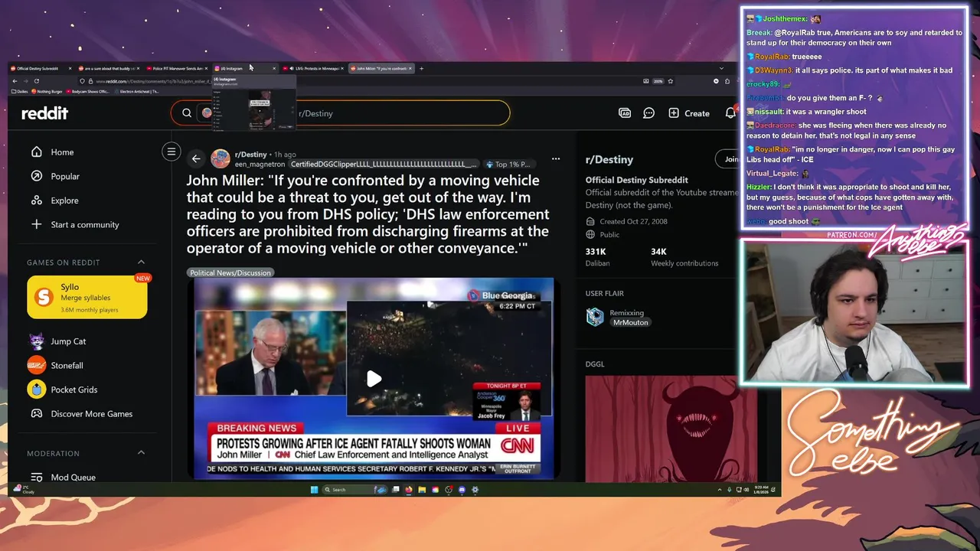
Task: Open the Syllo game card
Action: click(x=87, y=297)
